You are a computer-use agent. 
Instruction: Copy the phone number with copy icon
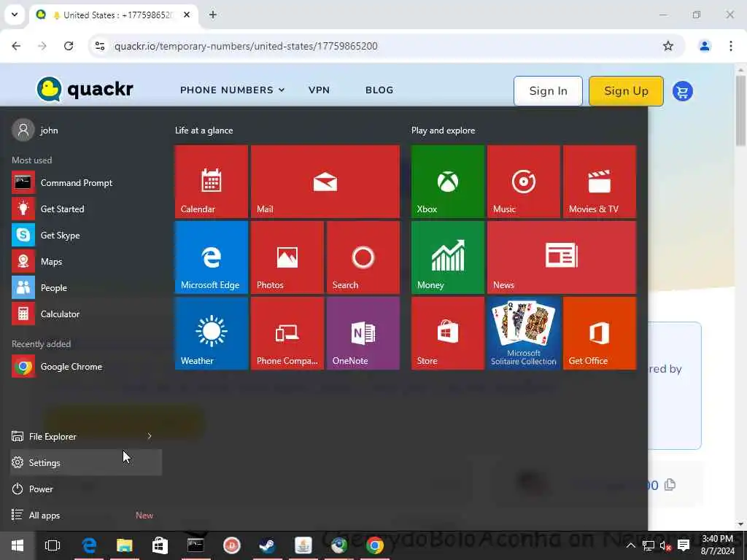point(670,485)
